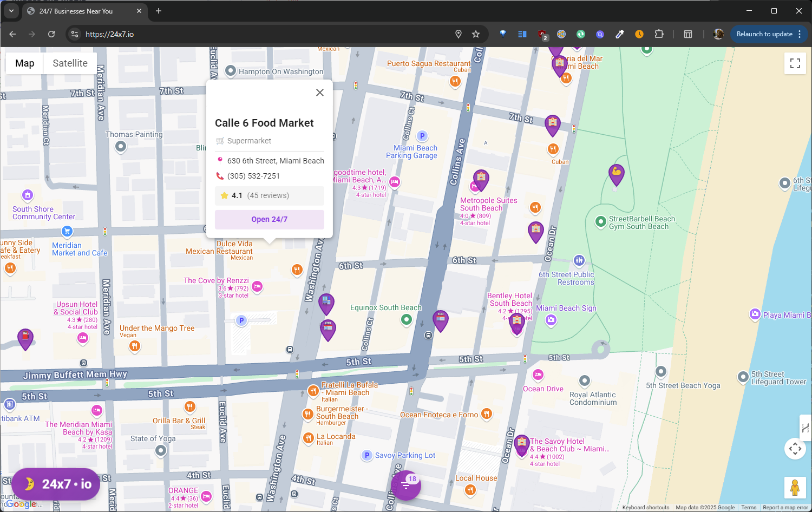Click the La Locanda restaurant icon
Viewport: 812px width, 512px height.
pyautogui.click(x=309, y=438)
